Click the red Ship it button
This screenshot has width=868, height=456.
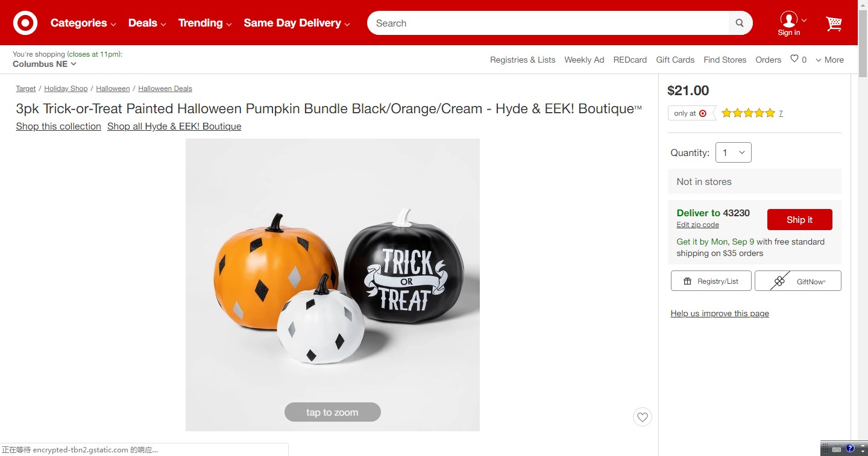point(799,220)
